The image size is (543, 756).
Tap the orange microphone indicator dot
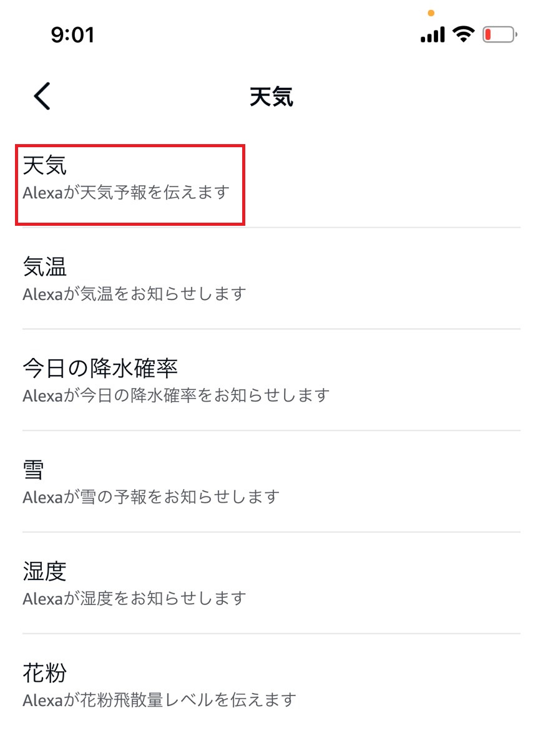tap(431, 12)
